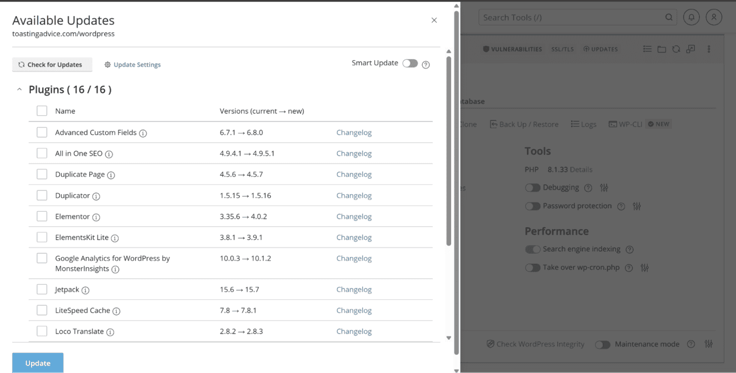Viewport: 736px width, 373px height.
Task: Click the blue Update button
Action: [38, 363]
